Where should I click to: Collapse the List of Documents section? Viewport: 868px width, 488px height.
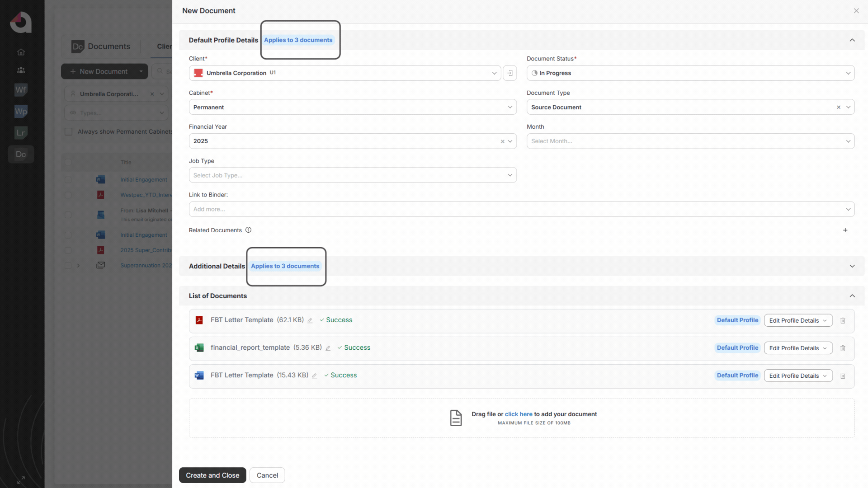coord(852,296)
